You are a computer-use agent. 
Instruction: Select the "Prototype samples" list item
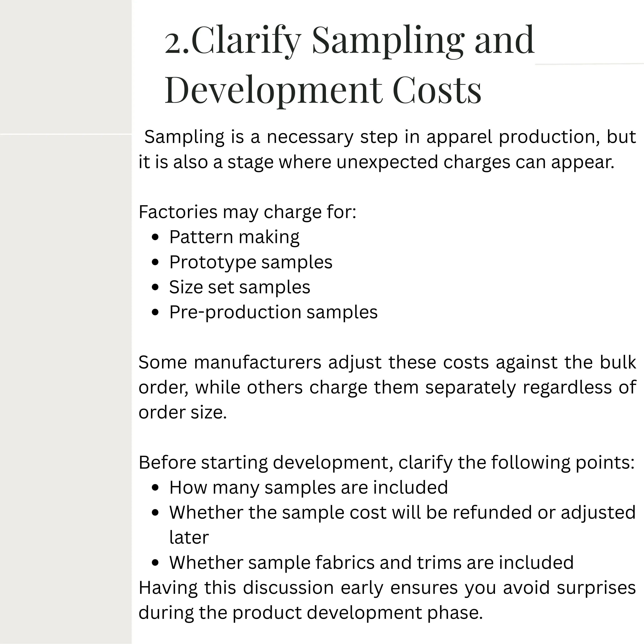pyautogui.click(x=251, y=262)
